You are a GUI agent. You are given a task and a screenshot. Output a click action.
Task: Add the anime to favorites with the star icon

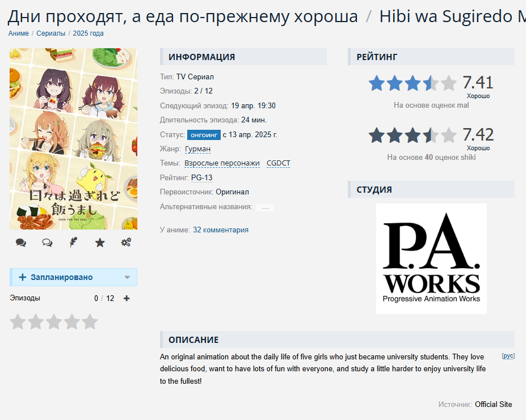tap(100, 243)
